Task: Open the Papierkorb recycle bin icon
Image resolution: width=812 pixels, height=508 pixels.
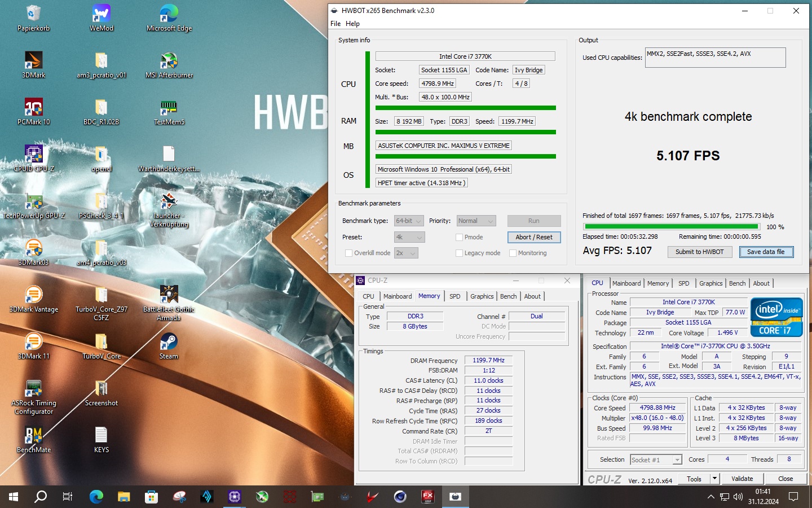Action: [x=33, y=18]
